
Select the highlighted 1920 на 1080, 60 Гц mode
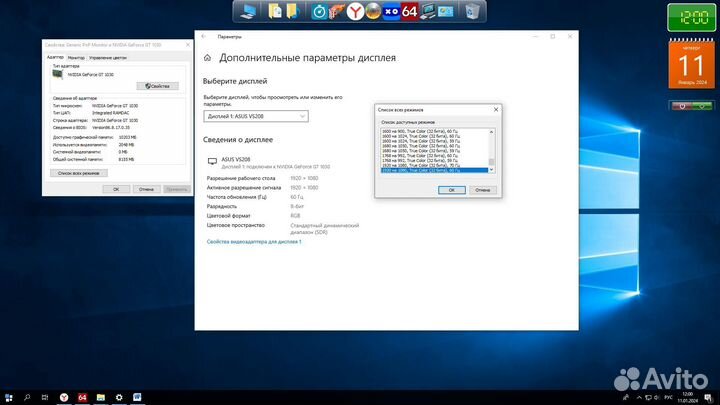[x=434, y=170]
